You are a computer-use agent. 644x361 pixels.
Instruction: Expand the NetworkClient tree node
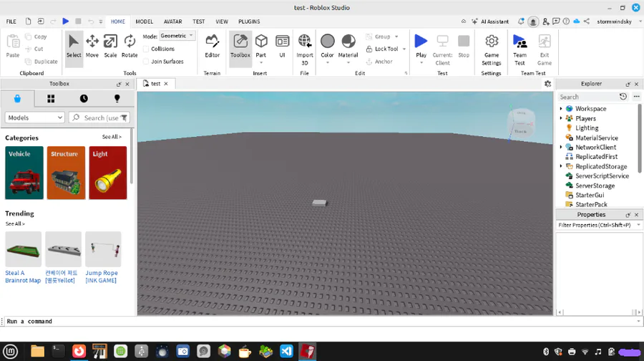(x=561, y=148)
